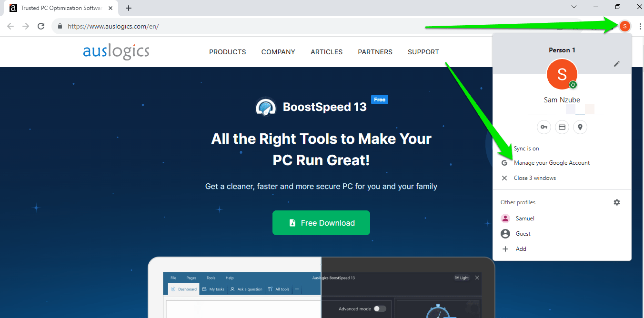Open the COMPANY menu
644x318 pixels.
coord(278,52)
